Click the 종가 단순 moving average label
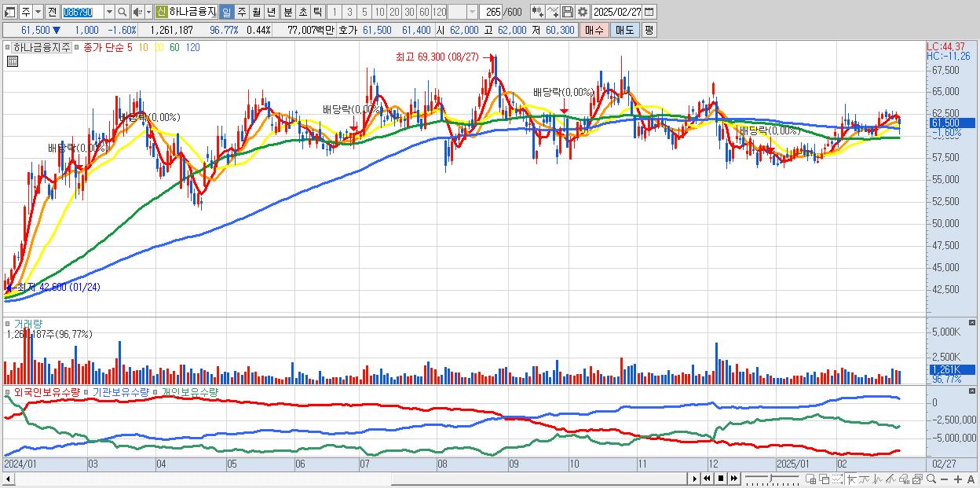This screenshot has width=980, height=488. pyautogui.click(x=103, y=47)
